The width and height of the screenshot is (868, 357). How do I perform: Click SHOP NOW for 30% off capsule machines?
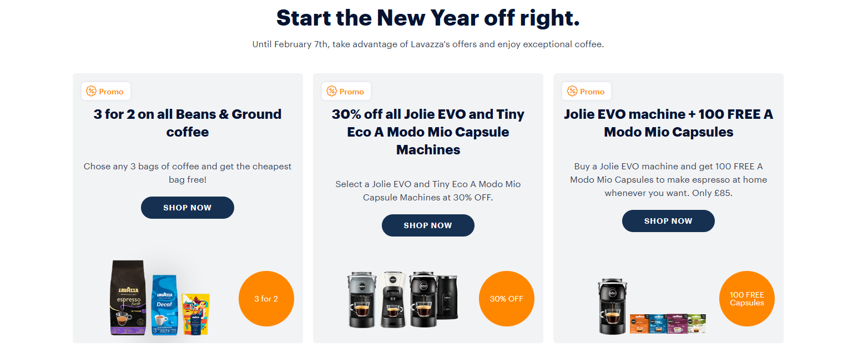428,225
